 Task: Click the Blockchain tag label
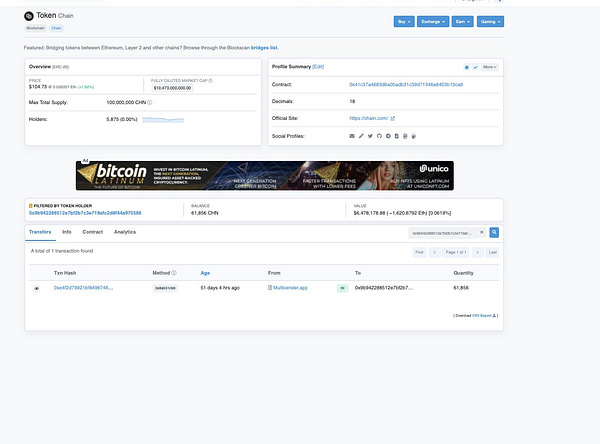pos(35,28)
